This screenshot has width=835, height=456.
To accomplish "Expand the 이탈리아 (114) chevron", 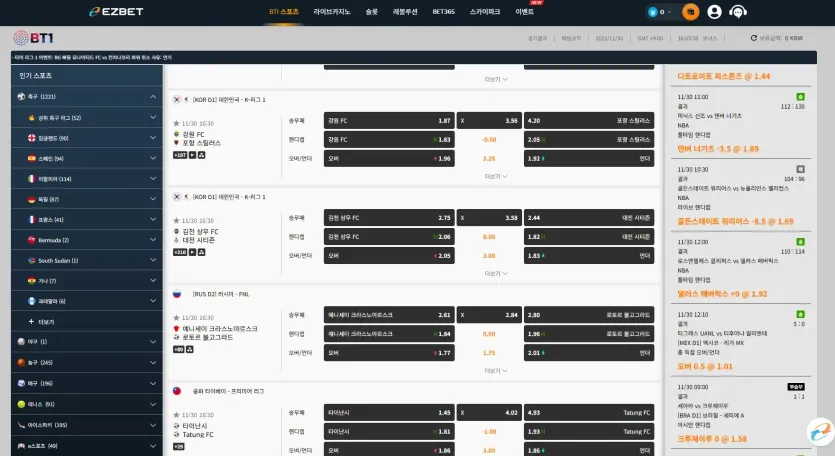I will [153, 178].
